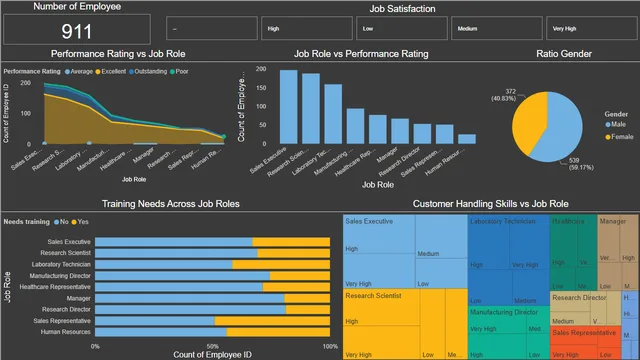Screen dimensions: 640x360
Task: Select Sales Executive Medium treemap tile
Action: point(441,237)
